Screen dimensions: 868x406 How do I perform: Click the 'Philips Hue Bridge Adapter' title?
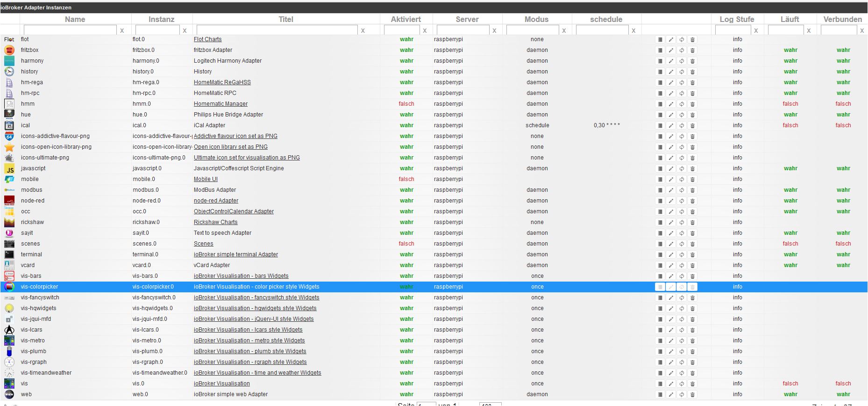point(228,115)
